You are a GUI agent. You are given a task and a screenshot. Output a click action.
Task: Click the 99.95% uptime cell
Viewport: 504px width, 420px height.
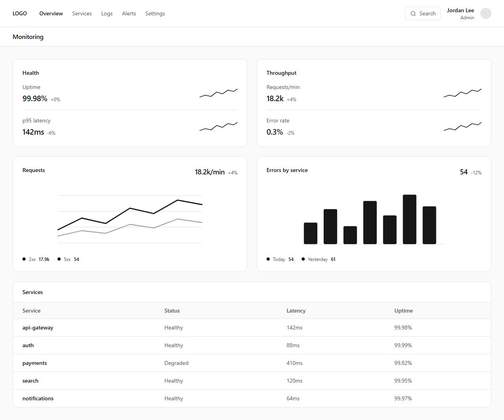point(403,381)
